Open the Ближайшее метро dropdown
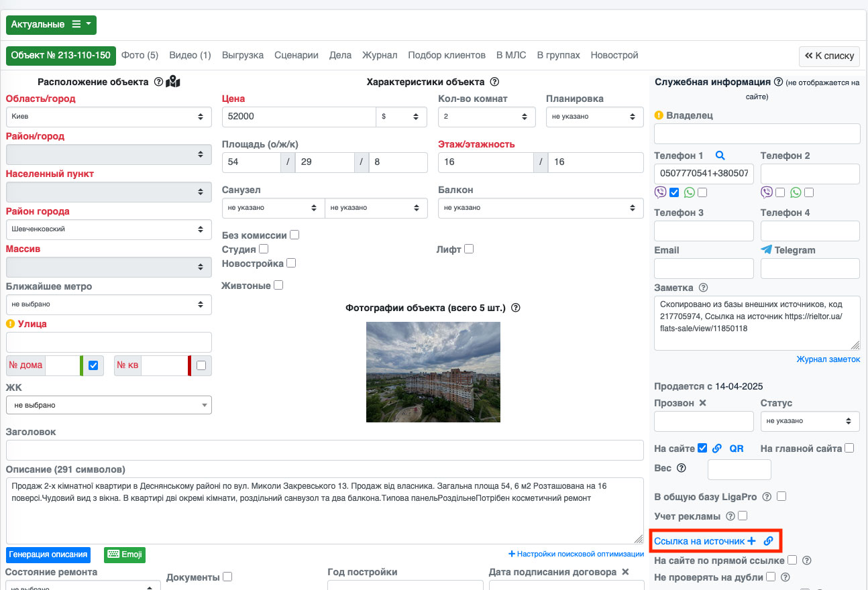 (x=109, y=304)
